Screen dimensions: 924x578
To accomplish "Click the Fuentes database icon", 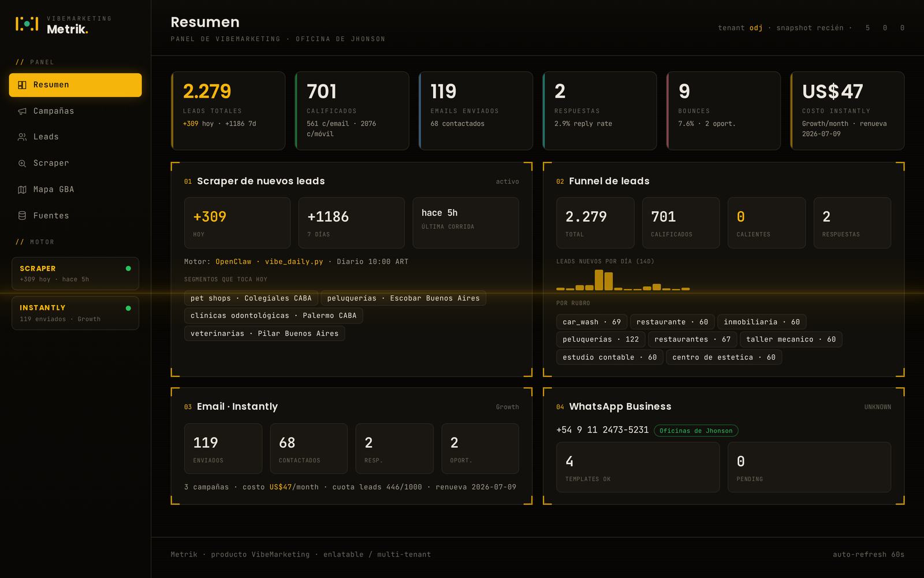I will [22, 216].
